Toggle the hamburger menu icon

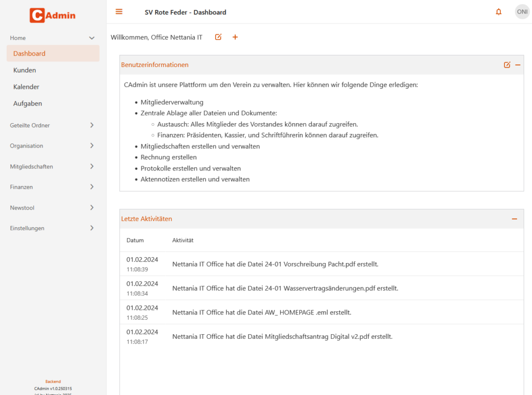click(119, 12)
